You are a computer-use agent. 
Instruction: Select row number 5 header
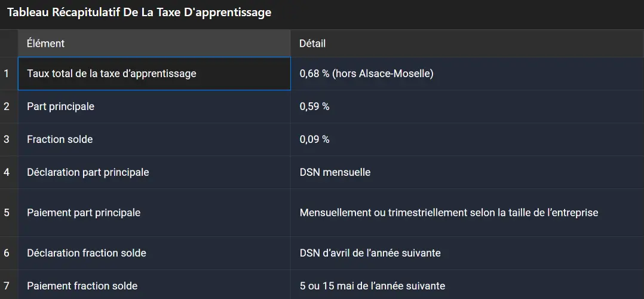[7, 212]
